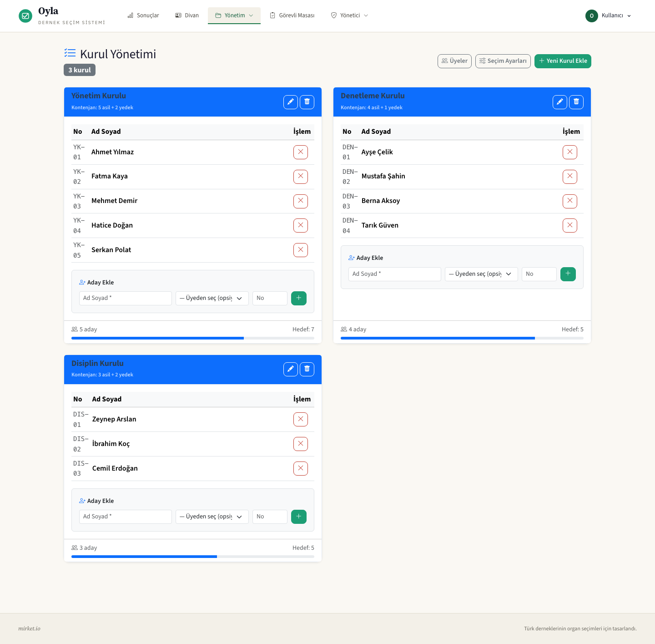Expand the Yönetim navigation menu
The image size is (655, 644).
(x=234, y=15)
